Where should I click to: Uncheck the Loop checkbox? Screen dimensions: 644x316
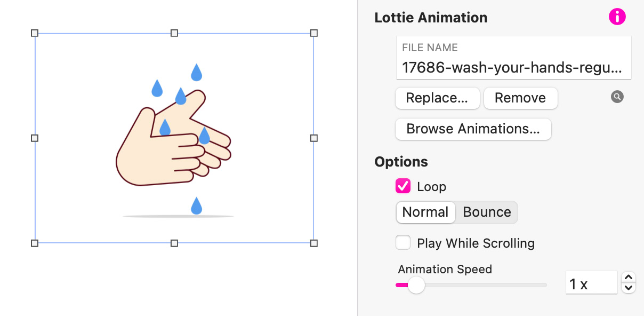coord(403,186)
